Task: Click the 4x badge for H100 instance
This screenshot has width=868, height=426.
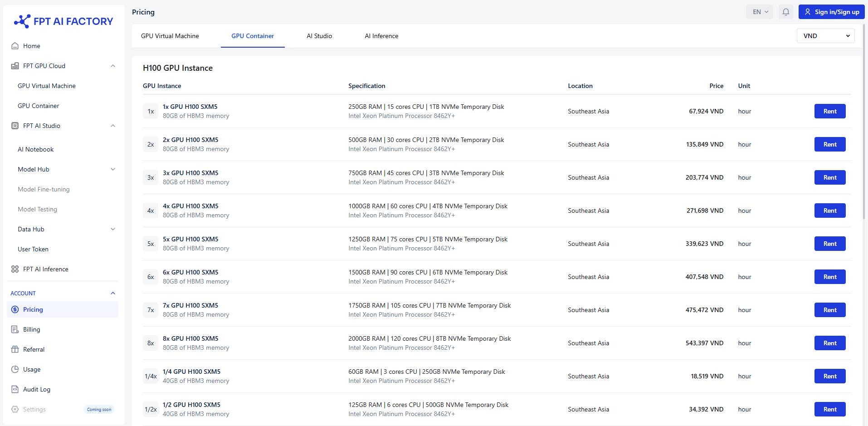Action: 151,211
